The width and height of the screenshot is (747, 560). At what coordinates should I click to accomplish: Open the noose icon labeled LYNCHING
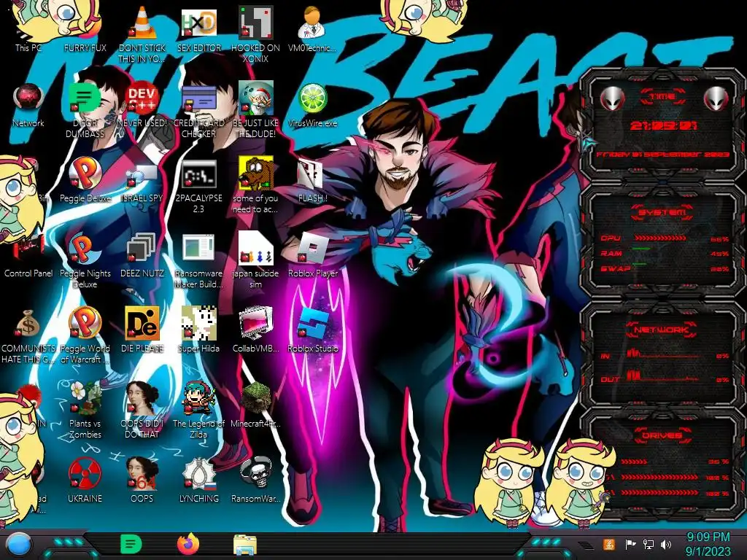point(199,481)
